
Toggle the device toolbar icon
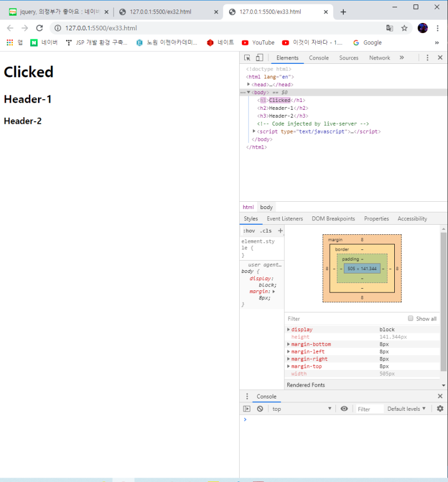point(259,57)
